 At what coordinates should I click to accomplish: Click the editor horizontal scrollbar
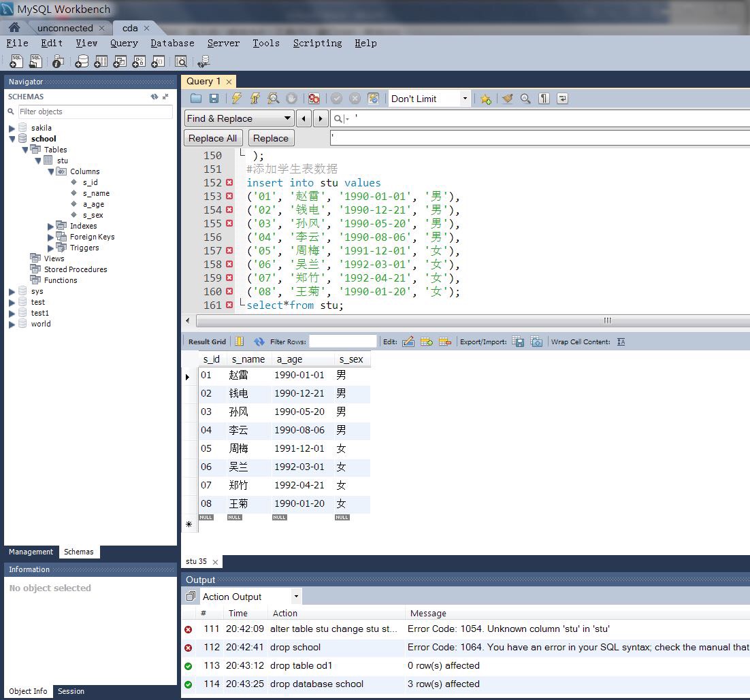click(x=606, y=320)
